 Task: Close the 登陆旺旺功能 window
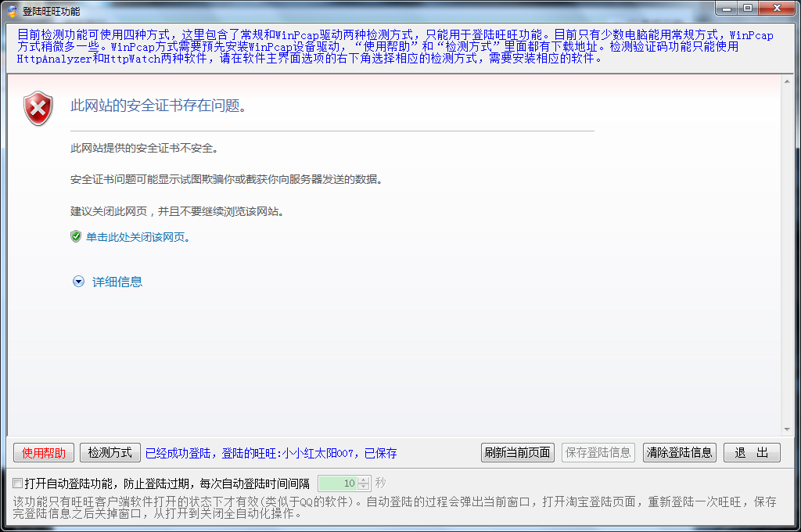[x=778, y=8]
